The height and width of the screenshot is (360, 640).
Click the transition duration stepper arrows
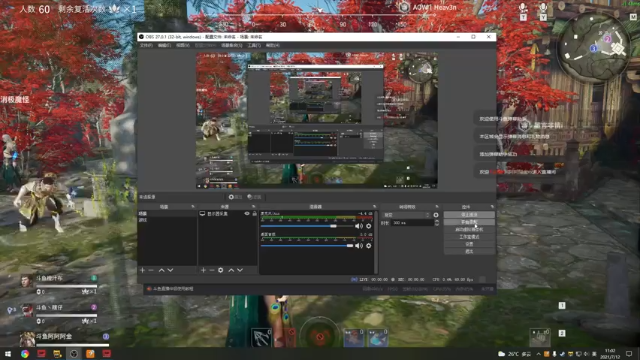(x=437, y=223)
